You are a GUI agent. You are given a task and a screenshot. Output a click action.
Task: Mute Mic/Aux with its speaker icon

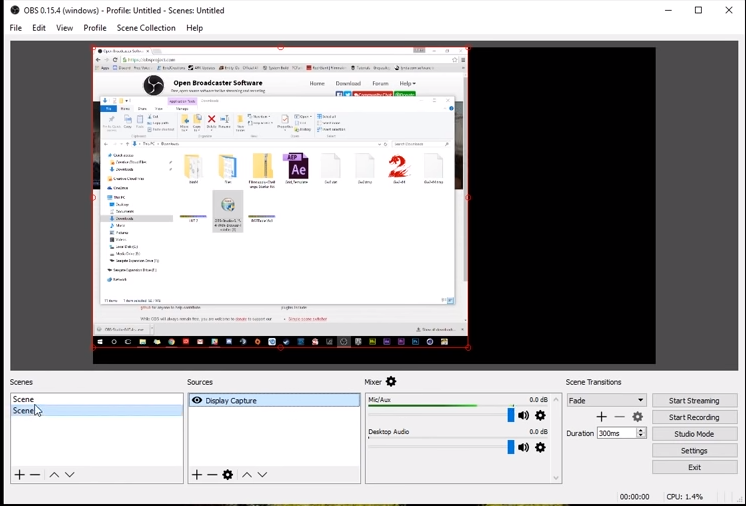point(523,415)
